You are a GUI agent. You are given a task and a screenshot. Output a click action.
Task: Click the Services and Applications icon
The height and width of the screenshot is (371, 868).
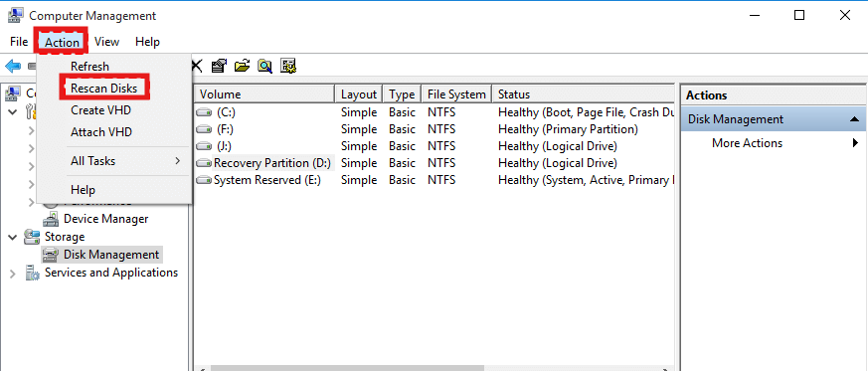(x=33, y=273)
